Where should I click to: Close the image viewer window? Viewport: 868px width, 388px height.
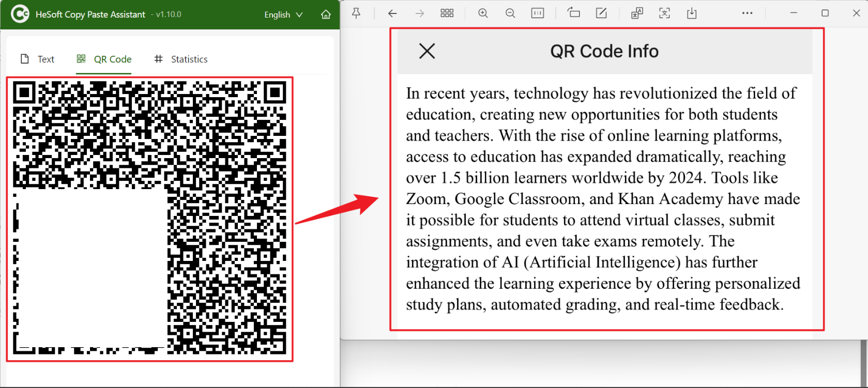tap(856, 13)
